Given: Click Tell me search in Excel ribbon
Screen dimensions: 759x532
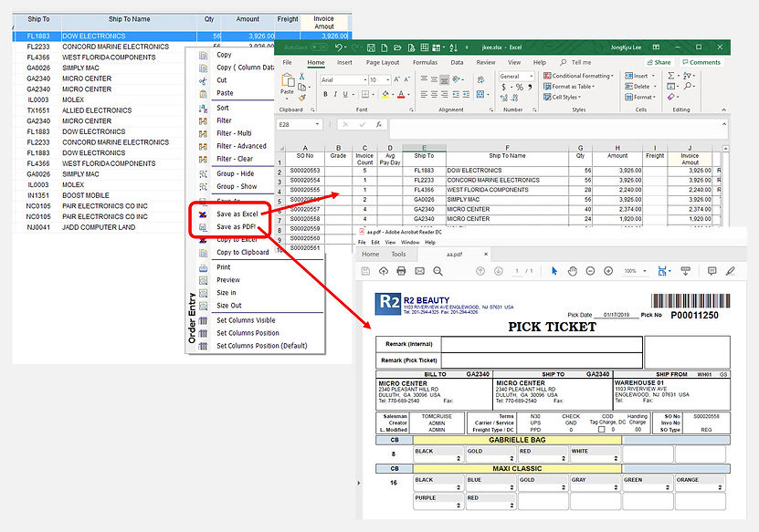Looking at the screenshot, I should click(x=575, y=62).
